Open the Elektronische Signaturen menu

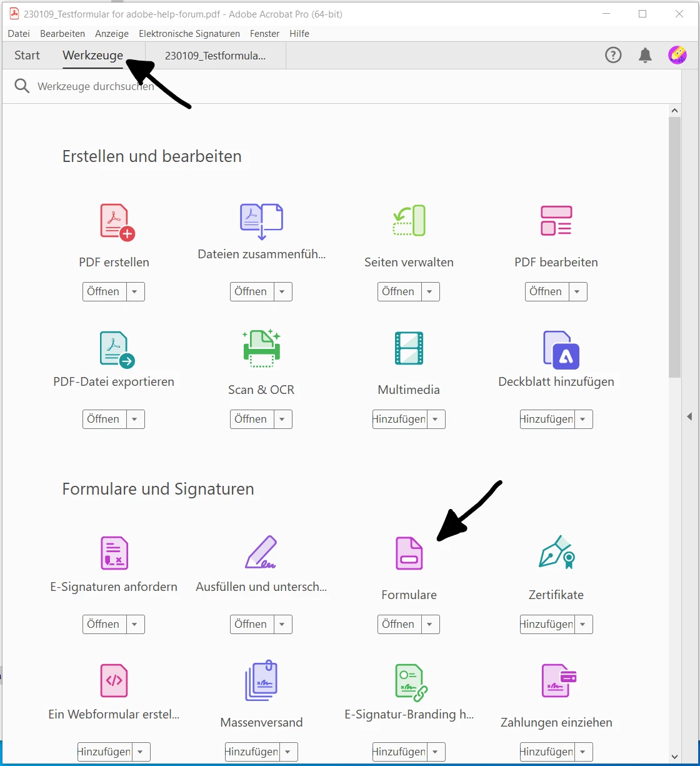pos(189,34)
